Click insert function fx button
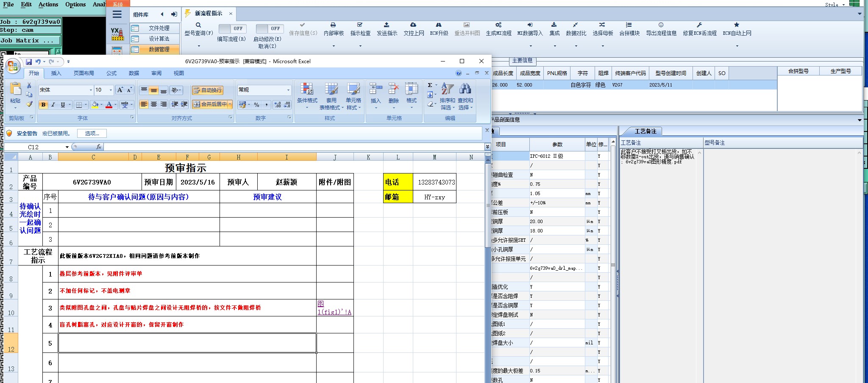This screenshot has width=868, height=383. [x=99, y=147]
